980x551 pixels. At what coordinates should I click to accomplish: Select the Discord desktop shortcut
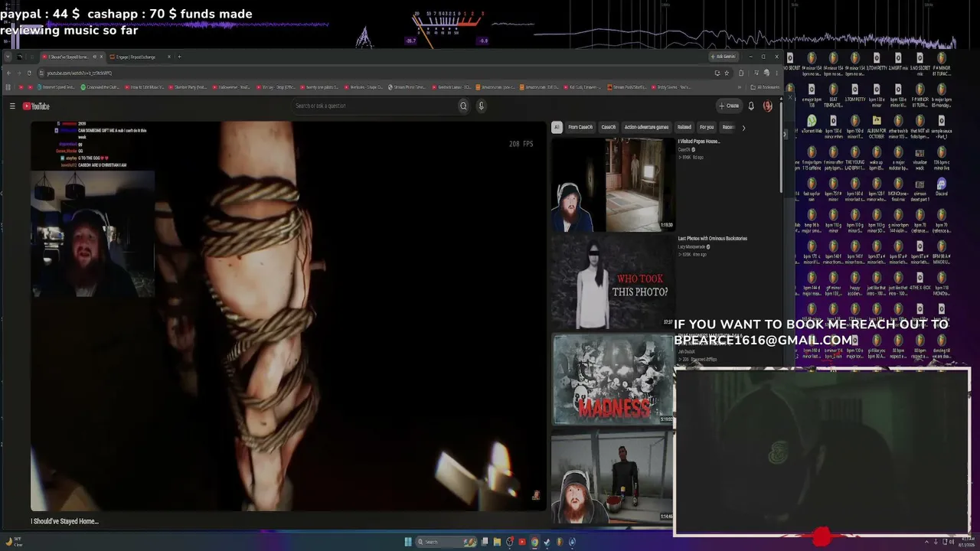[941, 187]
